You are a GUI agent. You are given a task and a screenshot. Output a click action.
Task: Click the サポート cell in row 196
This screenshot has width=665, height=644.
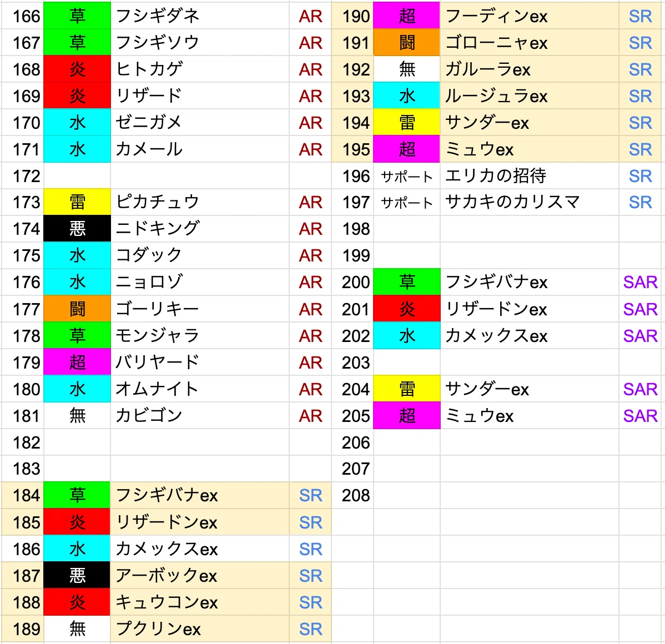click(x=407, y=175)
